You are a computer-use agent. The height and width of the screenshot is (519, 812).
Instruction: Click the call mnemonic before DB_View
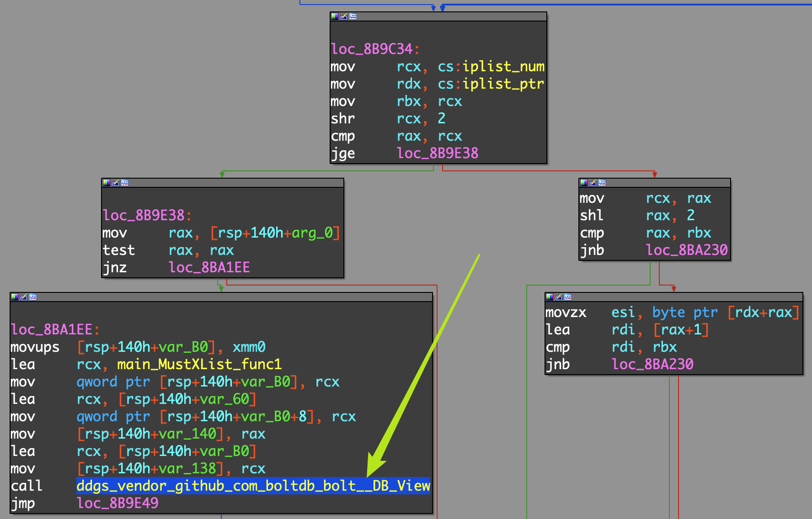[27, 486]
